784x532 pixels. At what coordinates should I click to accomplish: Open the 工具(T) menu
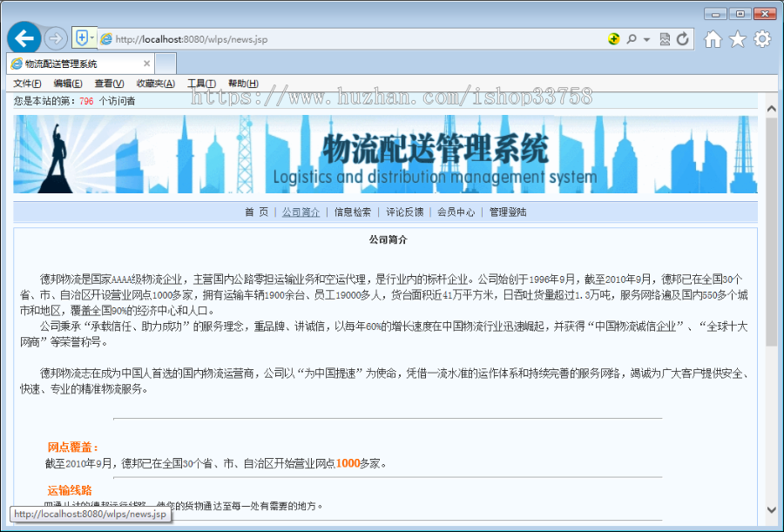[x=199, y=82]
